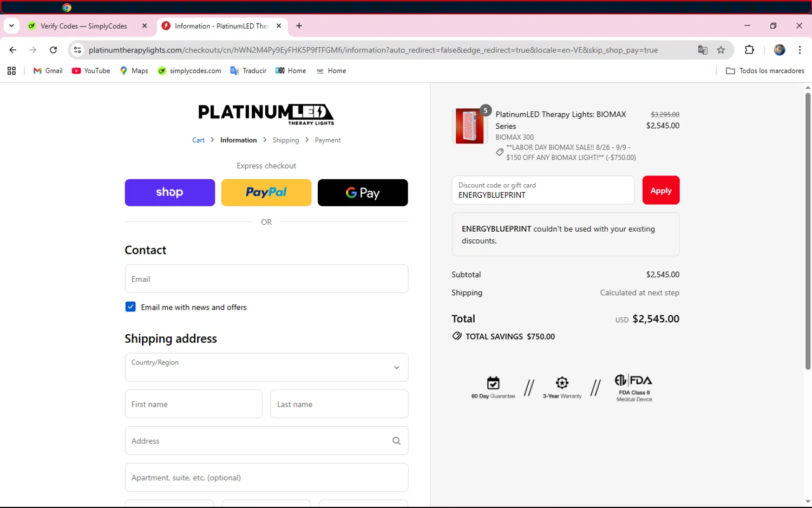Open the YouTube bookmark

[91, 71]
